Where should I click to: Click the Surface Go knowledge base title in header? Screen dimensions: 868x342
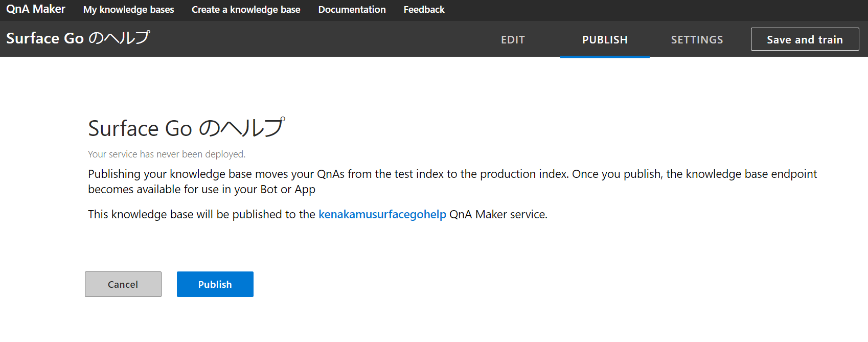click(x=78, y=38)
